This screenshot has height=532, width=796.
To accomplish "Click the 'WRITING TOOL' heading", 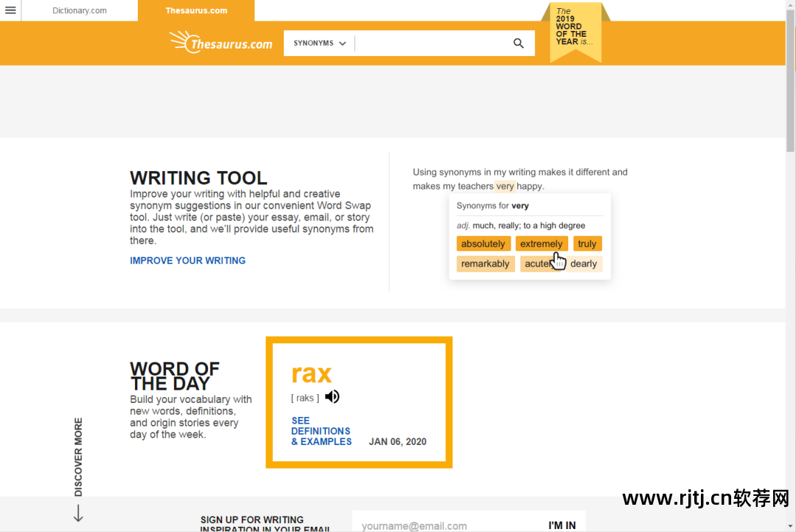I will (x=198, y=178).
